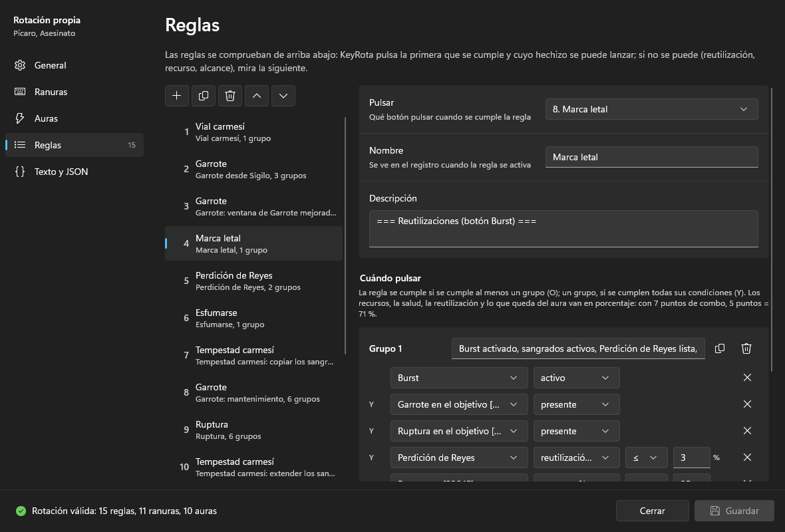This screenshot has height=532, width=785.
Task: Select the Reglas section in the sidebar
Action: pyautogui.click(x=75, y=144)
